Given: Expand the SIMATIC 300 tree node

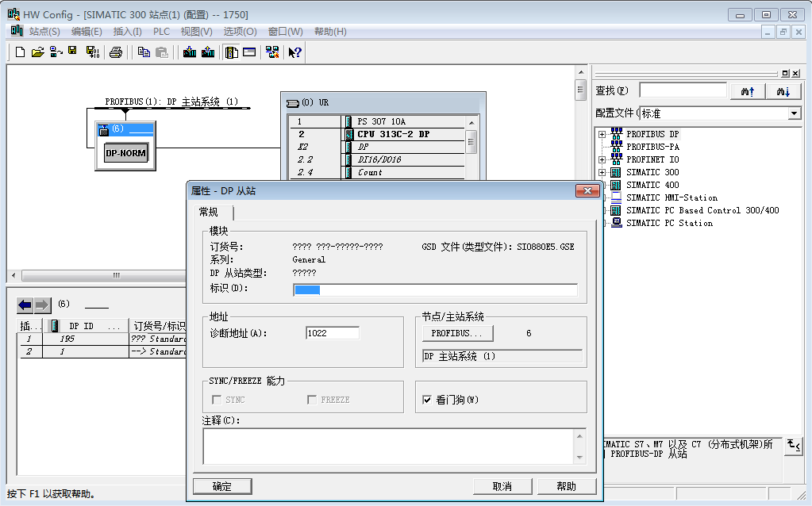Looking at the screenshot, I should point(602,172).
